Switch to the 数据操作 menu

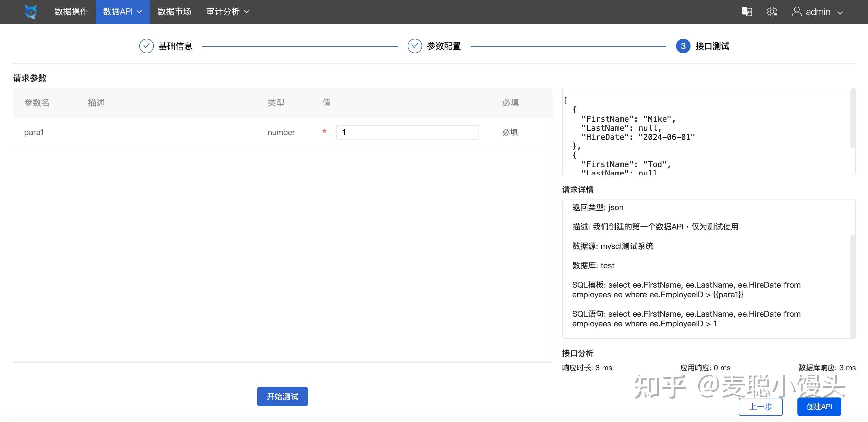(x=71, y=12)
